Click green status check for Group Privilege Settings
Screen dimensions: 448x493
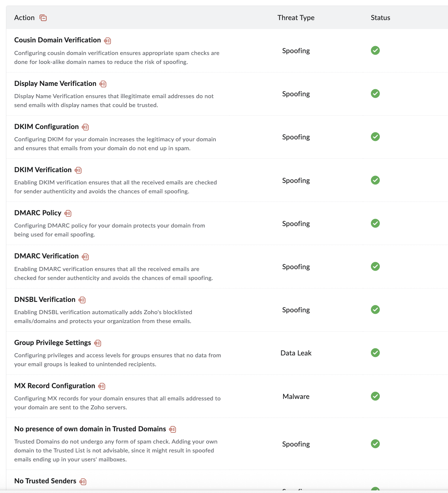click(x=375, y=353)
